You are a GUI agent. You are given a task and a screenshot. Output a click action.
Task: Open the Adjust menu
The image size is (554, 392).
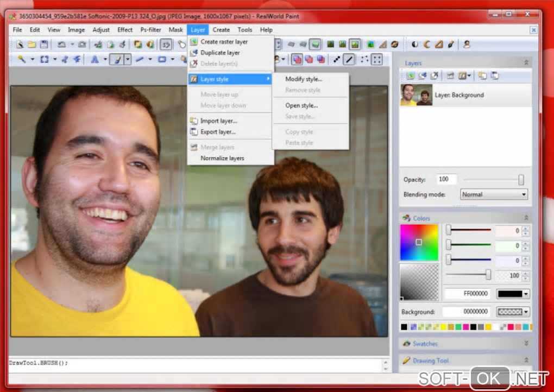tap(101, 30)
